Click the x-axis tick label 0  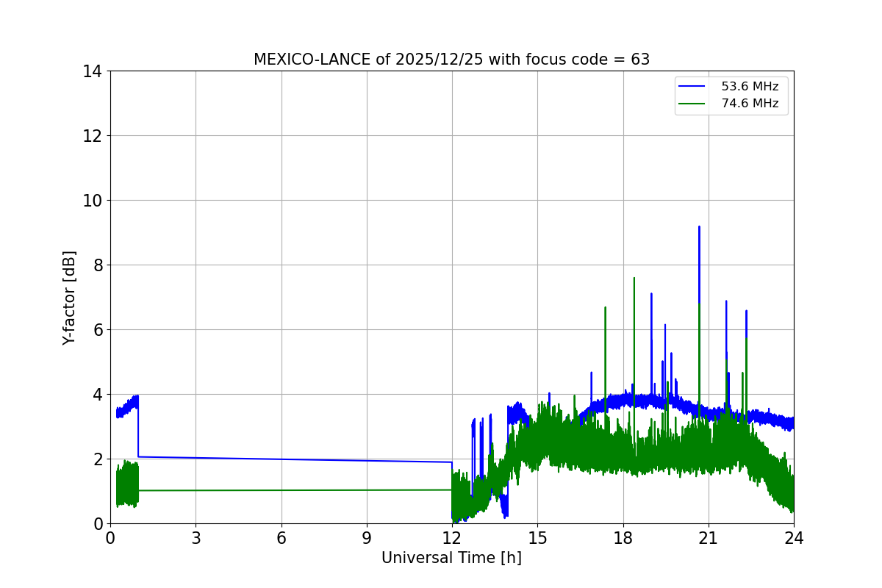110,538
